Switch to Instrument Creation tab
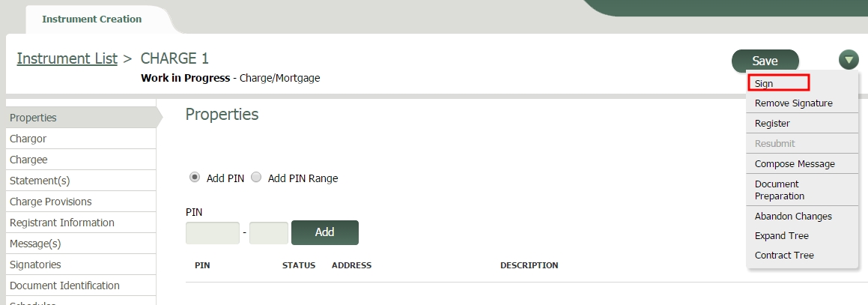Screen dimensions: 868x305 pyautogui.click(x=92, y=19)
